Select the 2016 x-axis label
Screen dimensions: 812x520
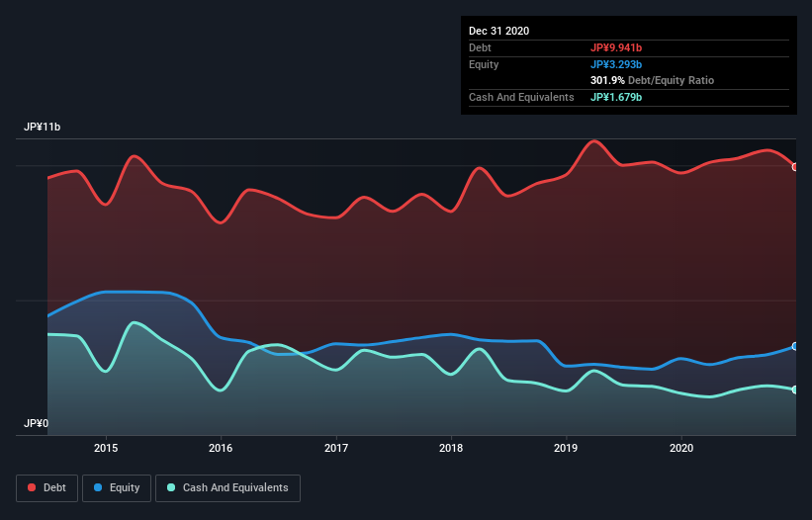[x=221, y=448]
